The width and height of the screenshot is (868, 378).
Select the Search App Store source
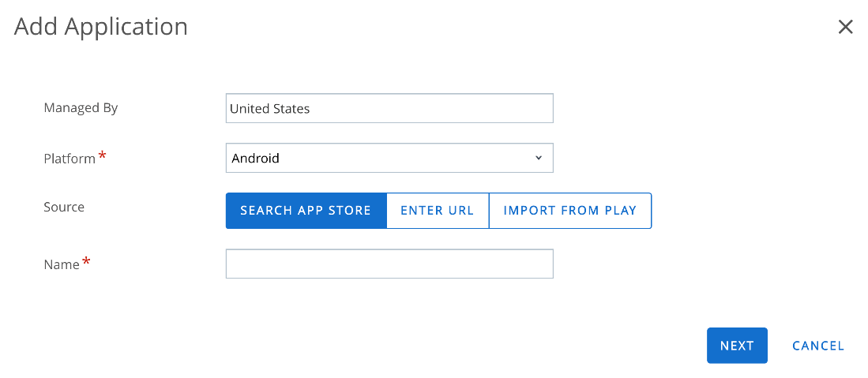tap(306, 211)
